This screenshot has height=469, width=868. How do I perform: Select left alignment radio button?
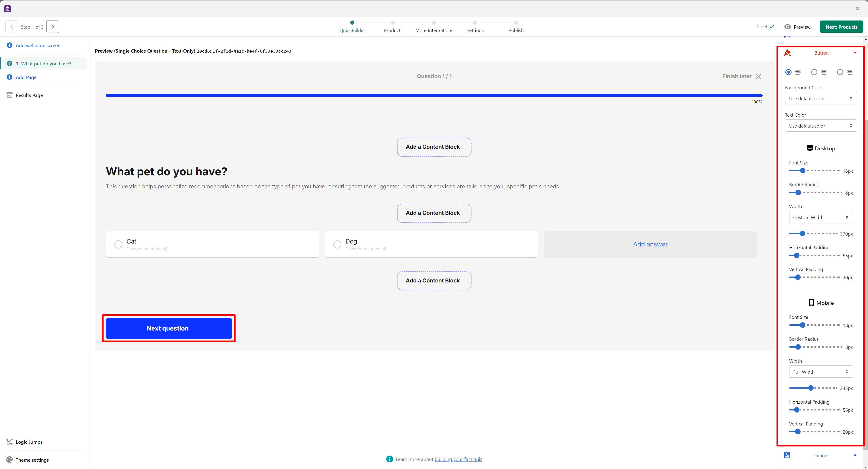point(788,72)
